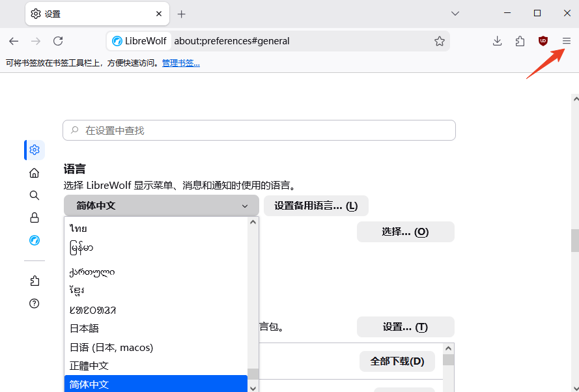Open the Search settings category
The image size is (579, 392).
pos(35,195)
